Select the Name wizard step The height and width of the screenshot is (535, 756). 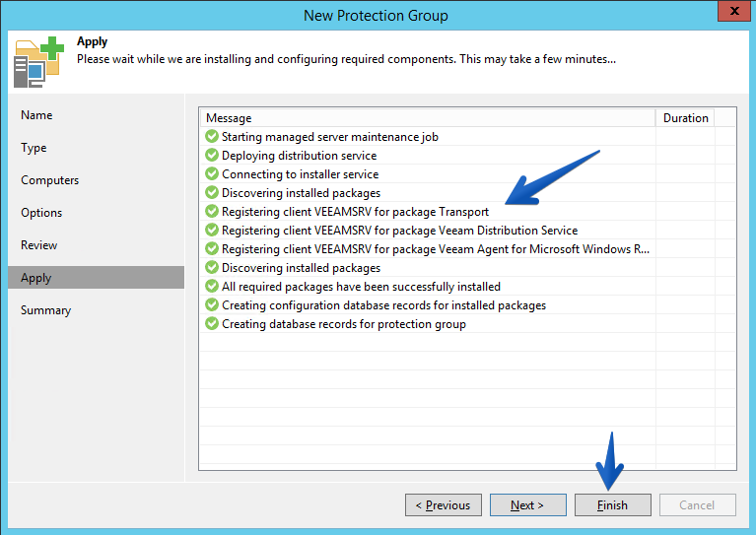pyautogui.click(x=36, y=115)
